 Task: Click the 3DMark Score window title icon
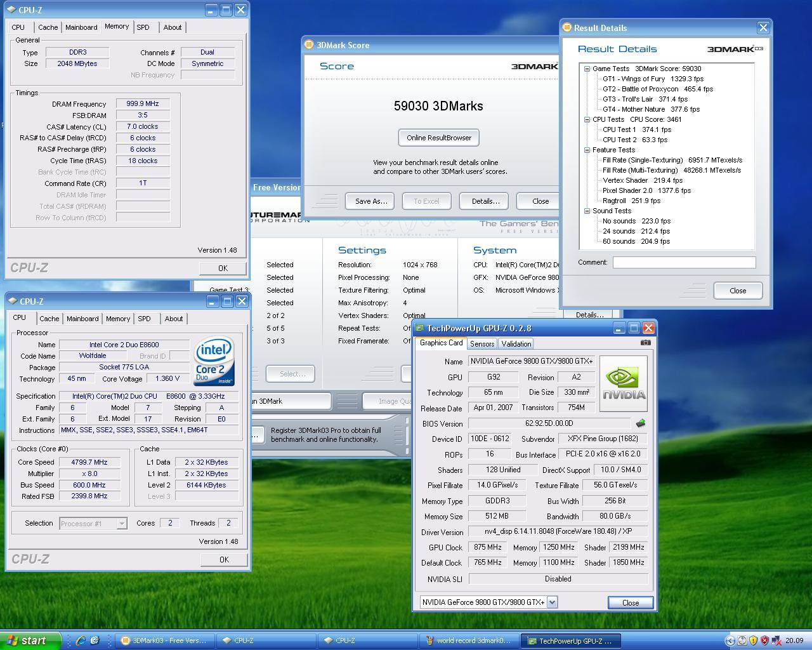click(309, 44)
